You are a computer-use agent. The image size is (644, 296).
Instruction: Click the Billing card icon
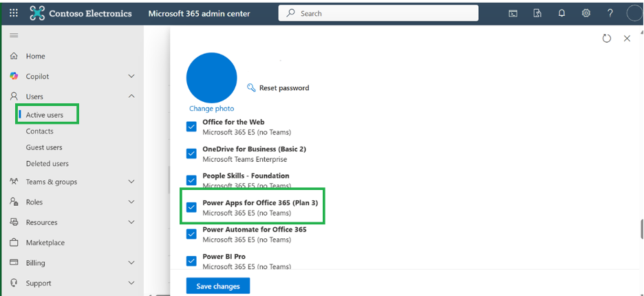(14, 262)
